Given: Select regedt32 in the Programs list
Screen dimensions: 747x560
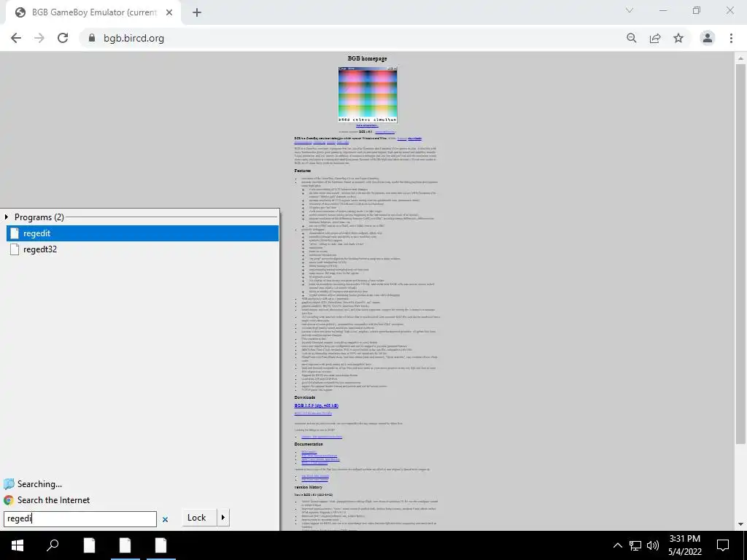Looking at the screenshot, I should [x=142, y=249].
